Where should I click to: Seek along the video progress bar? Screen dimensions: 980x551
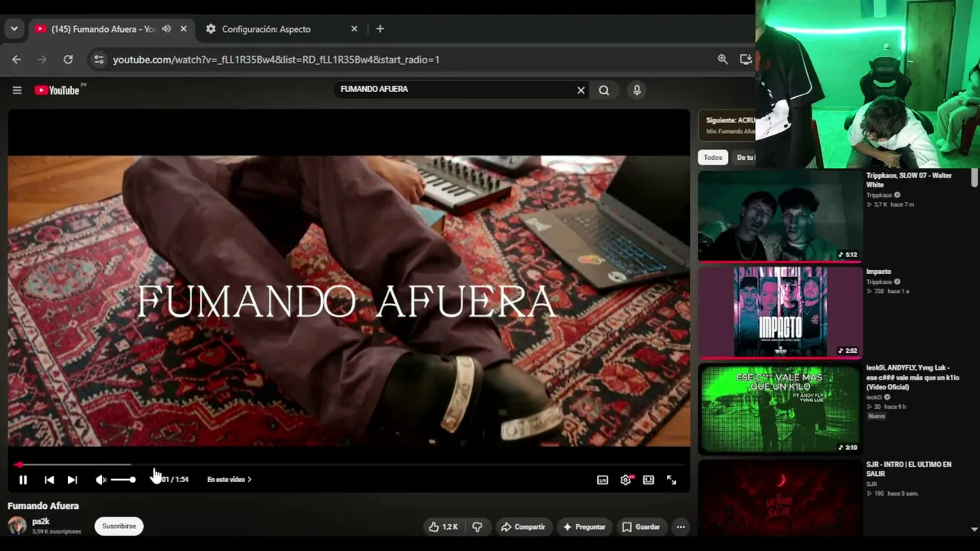click(348, 465)
